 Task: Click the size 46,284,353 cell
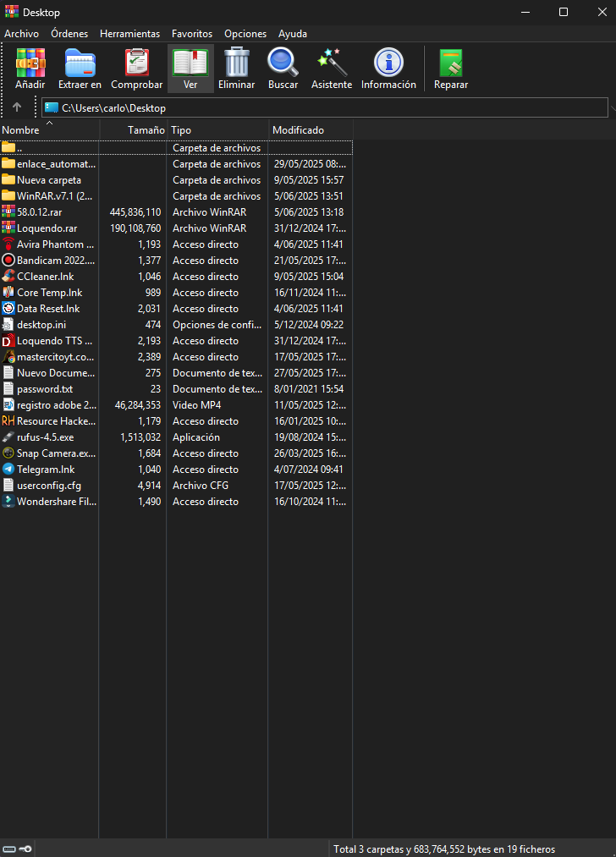click(x=138, y=405)
